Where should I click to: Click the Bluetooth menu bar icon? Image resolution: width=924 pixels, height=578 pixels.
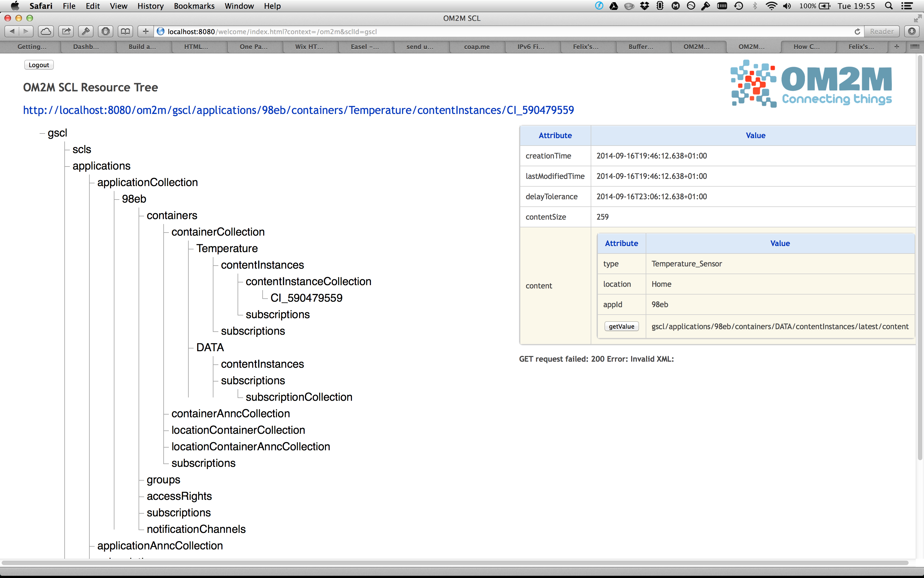point(755,6)
